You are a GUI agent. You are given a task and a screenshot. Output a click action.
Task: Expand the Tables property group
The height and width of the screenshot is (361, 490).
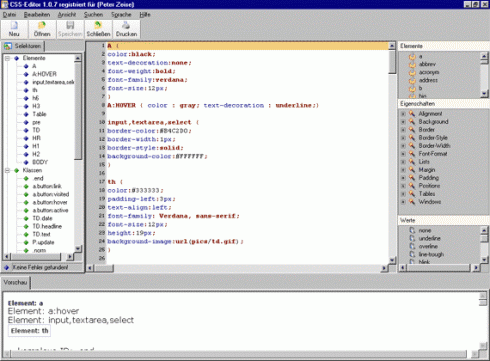[403, 194]
